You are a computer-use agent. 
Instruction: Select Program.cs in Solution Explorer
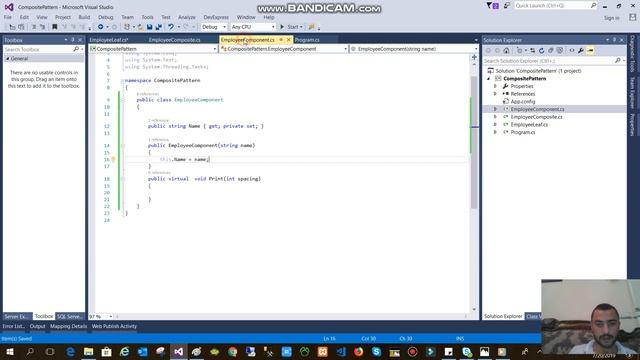click(x=522, y=132)
